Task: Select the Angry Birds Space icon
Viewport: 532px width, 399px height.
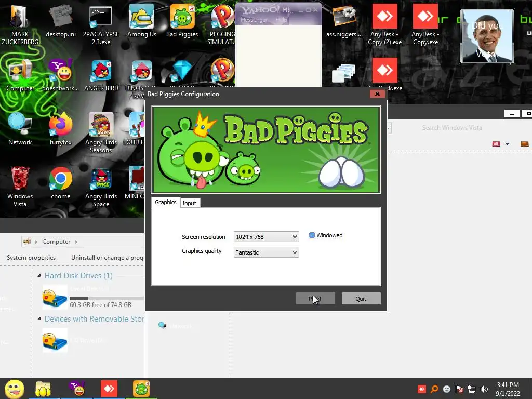Action: pos(101,187)
